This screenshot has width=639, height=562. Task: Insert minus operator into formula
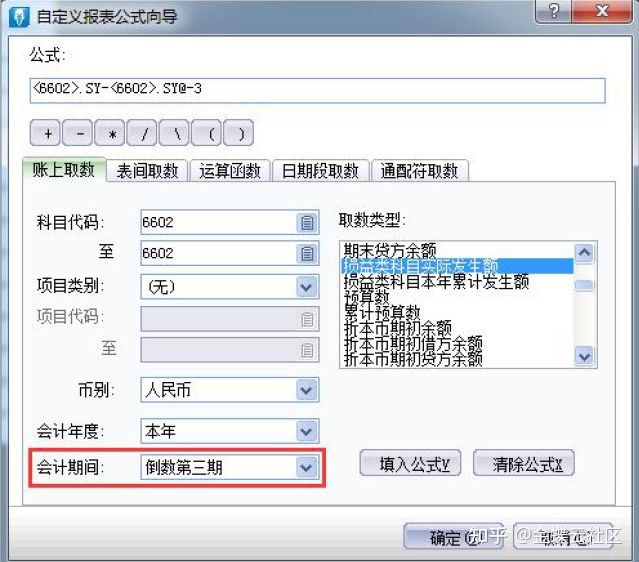click(x=78, y=133)
